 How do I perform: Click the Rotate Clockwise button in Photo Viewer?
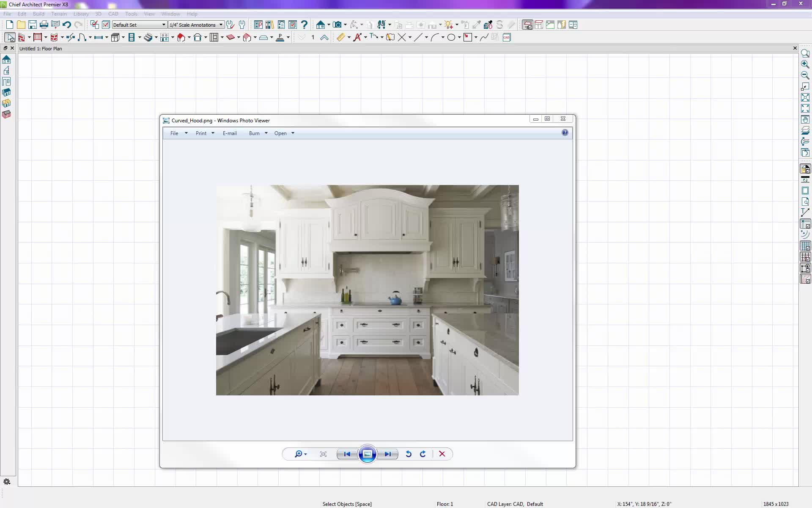coord(423,454)
